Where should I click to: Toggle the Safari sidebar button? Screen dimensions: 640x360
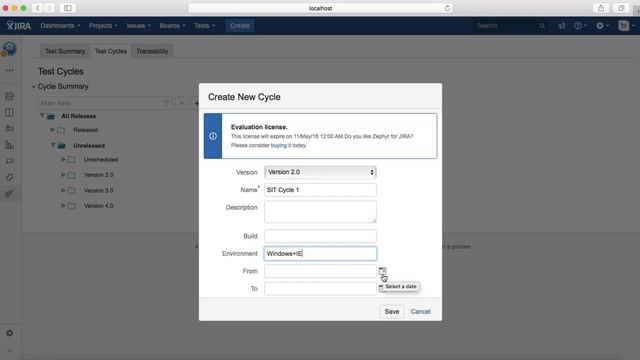click(x=68, y=8)
